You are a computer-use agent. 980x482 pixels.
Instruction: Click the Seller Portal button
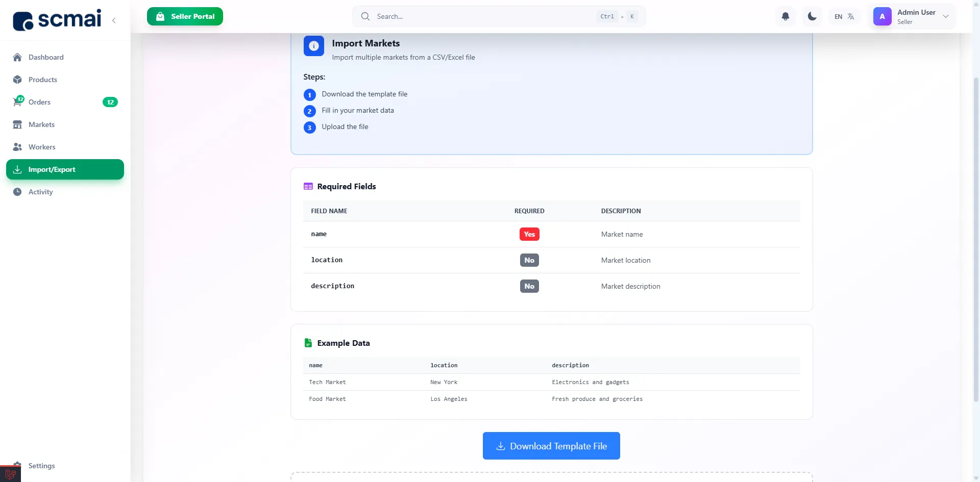click(x=185, y=16)
